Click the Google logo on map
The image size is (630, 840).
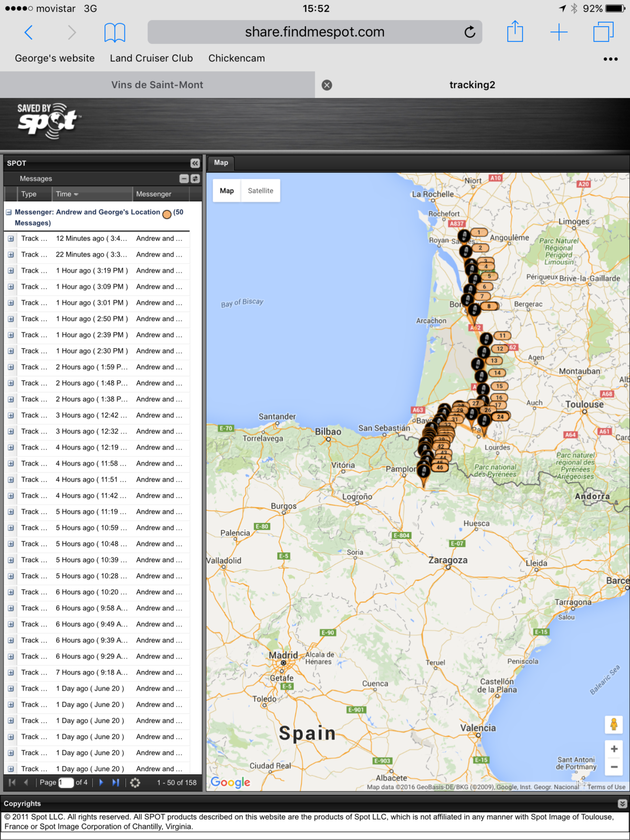click(230, 782)
